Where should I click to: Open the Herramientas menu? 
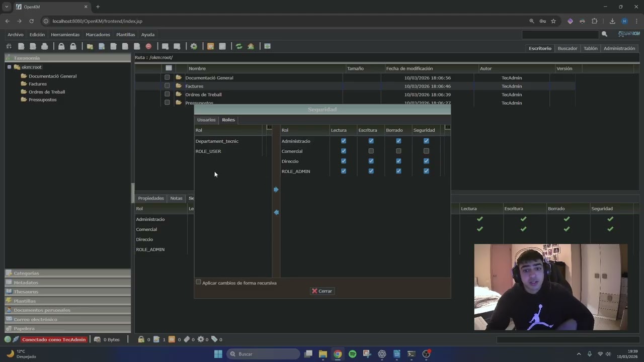(x=65, y=35)
